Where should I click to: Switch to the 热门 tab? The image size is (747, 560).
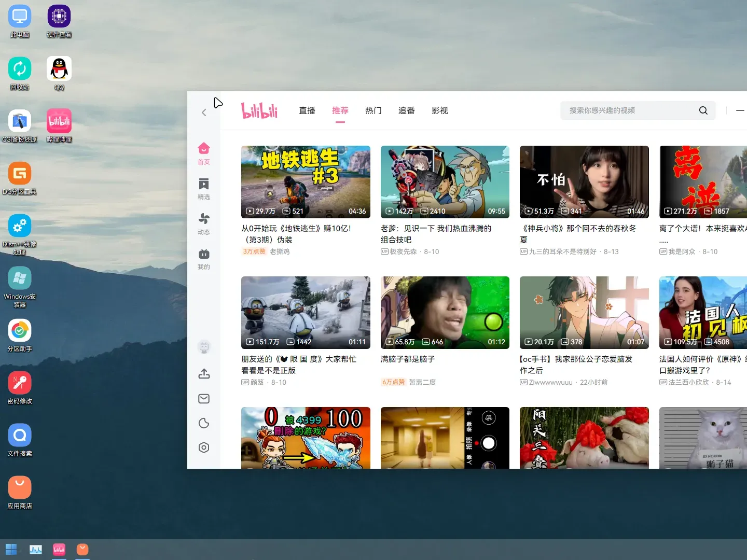click(x=373, y=110)
